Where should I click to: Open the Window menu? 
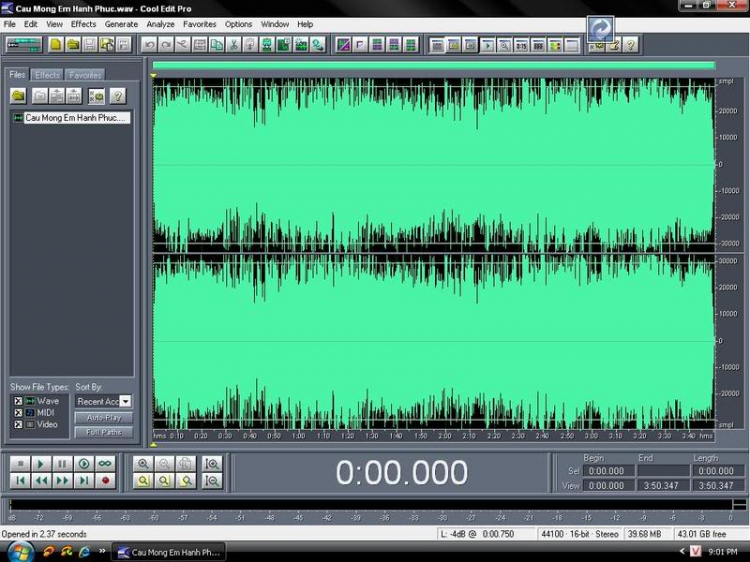275,24
